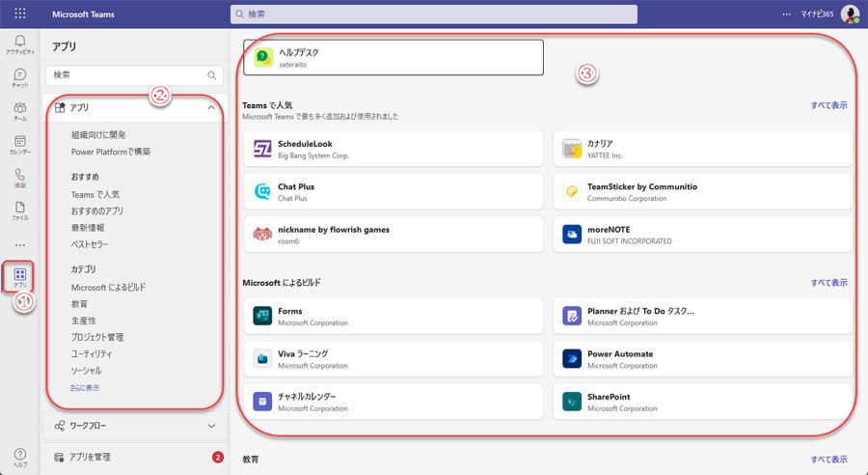This screenshot has height=475, width=868.
Task: Click the マイナビ365 account name
Action: [x=817, y=14]
